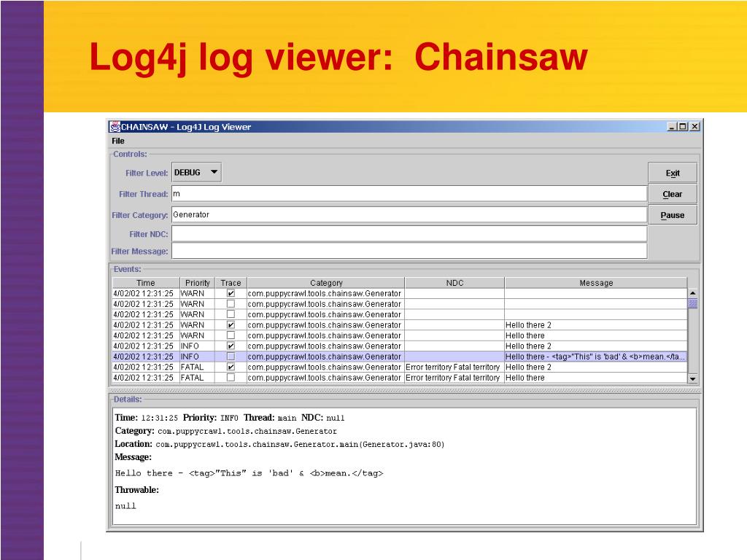Maximize the Chainsaw window
Screen dimensions: 747x560
683,127
